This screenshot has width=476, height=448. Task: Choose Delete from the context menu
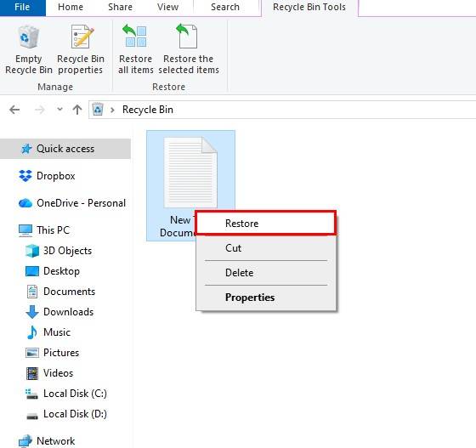pos(266,273)
